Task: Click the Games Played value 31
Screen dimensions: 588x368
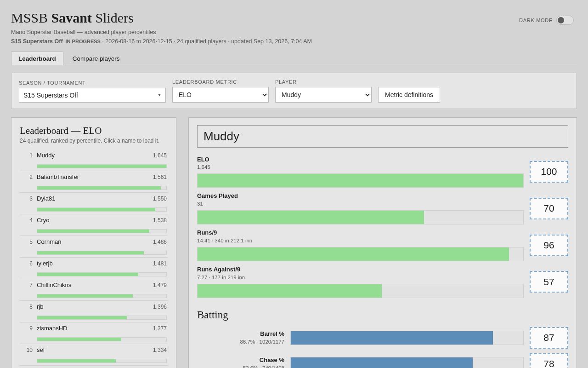Action: [x=200, y=204]
